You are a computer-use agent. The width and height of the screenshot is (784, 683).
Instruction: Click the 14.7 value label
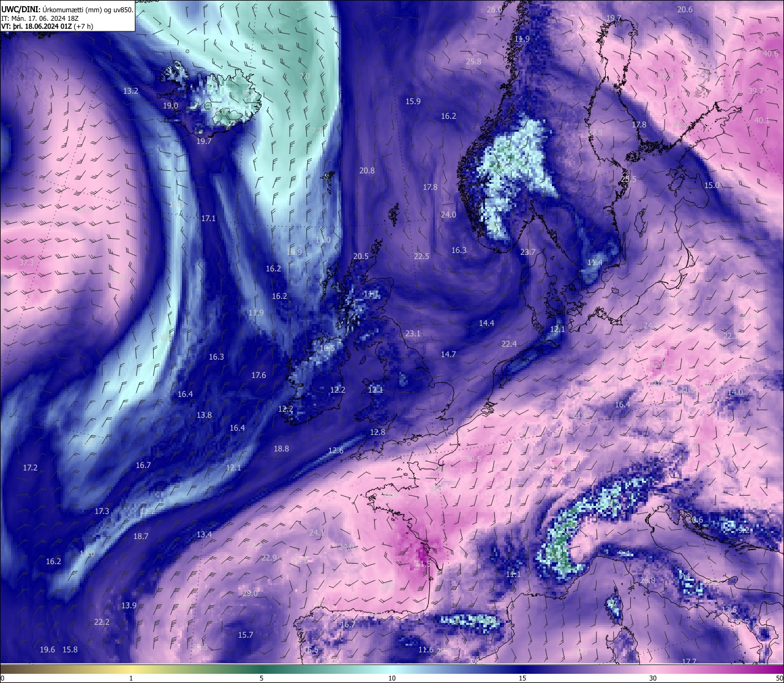(448, 354)
